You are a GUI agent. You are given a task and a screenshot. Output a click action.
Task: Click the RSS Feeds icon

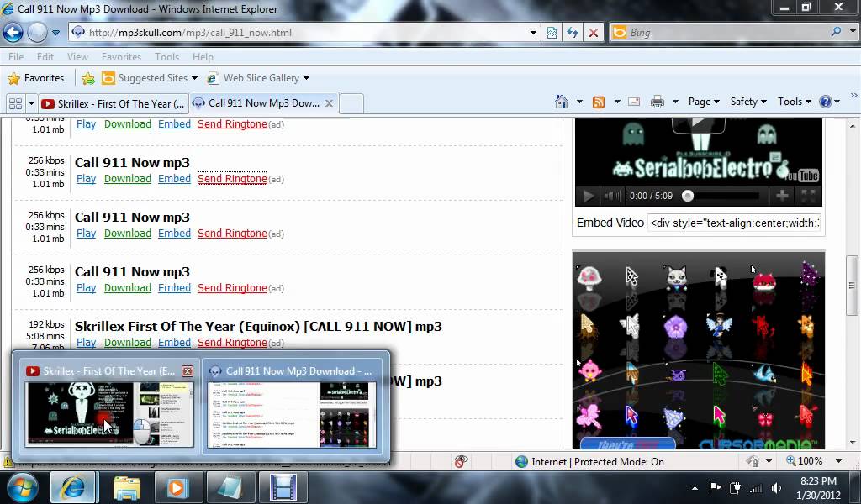tap(599, 102)
